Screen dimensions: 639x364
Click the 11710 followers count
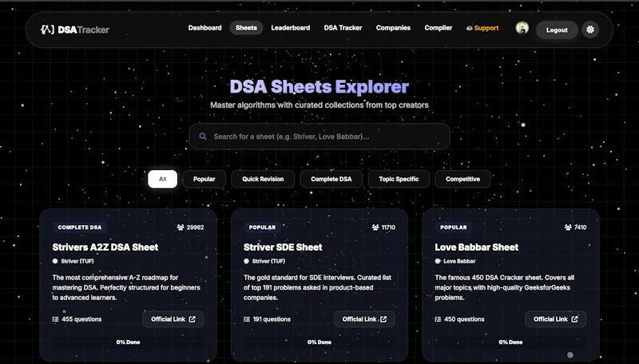tap(388, 227)
